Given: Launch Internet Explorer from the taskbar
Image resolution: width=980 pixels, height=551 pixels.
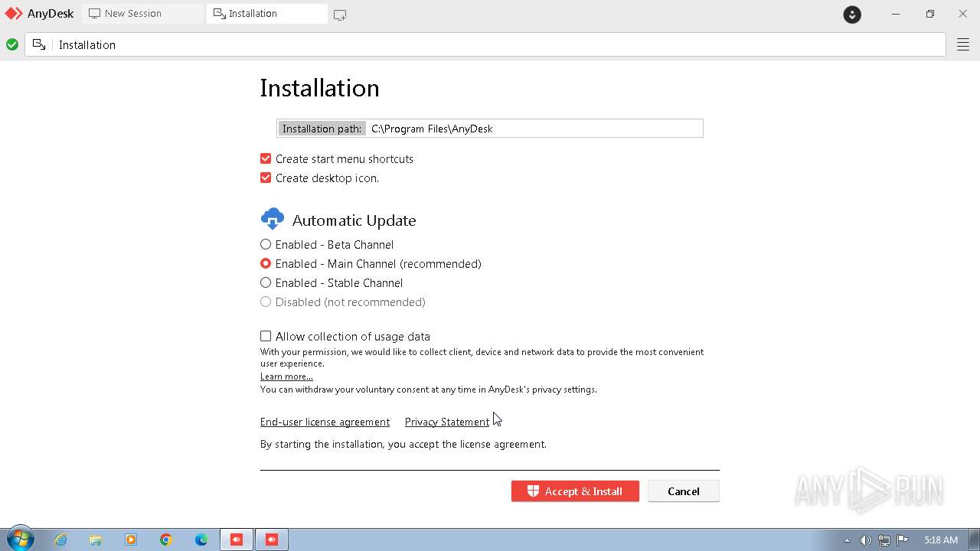Looking at the screenshot, I should [61, 540].
